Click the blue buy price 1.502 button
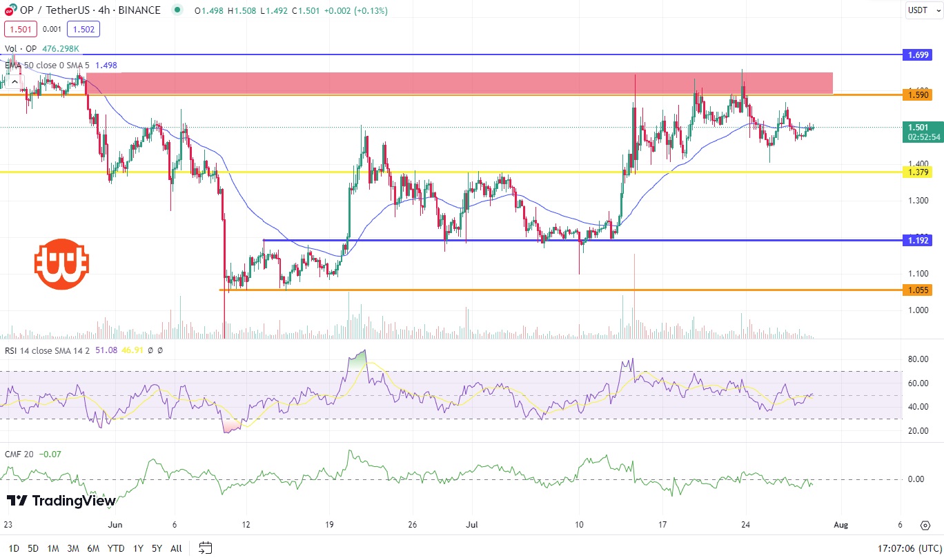 pyautogui.click(x=83, y=29)
